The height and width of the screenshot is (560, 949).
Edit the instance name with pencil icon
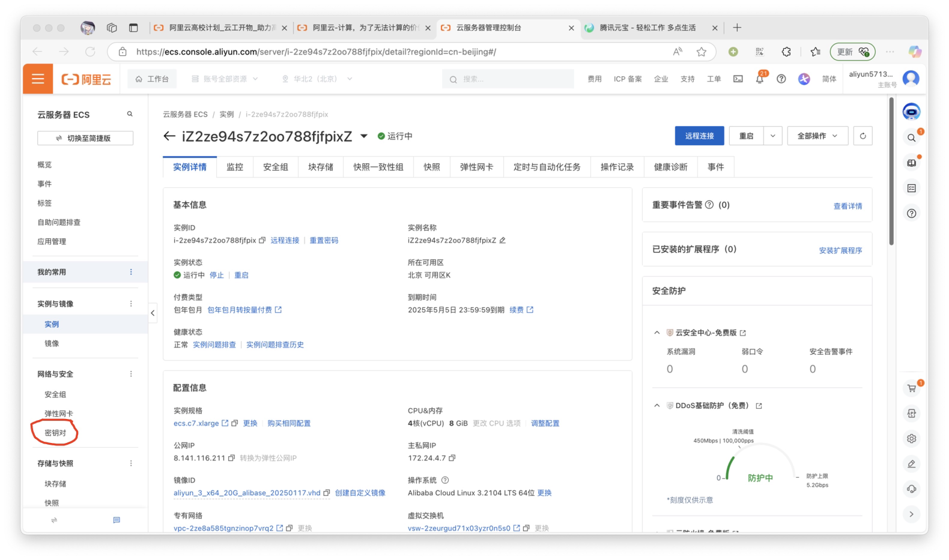point(502,240)
